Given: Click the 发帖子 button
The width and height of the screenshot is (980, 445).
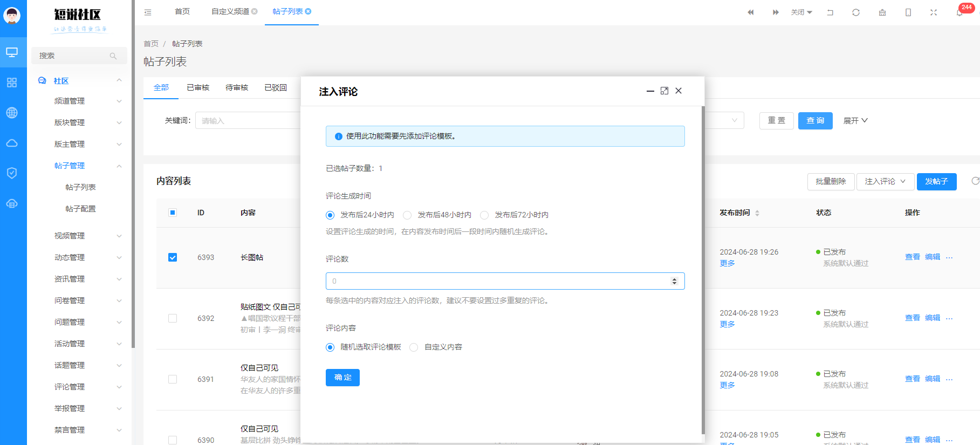Looking at the screenshot, I should [936, 182].
